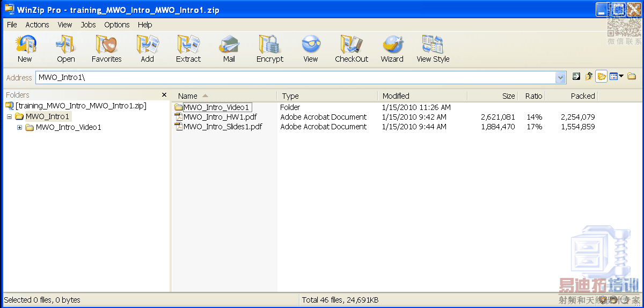Click the View toolbar icon
Image resolution: width=644 pixels, height=308 pixels.
coord(311,45)
